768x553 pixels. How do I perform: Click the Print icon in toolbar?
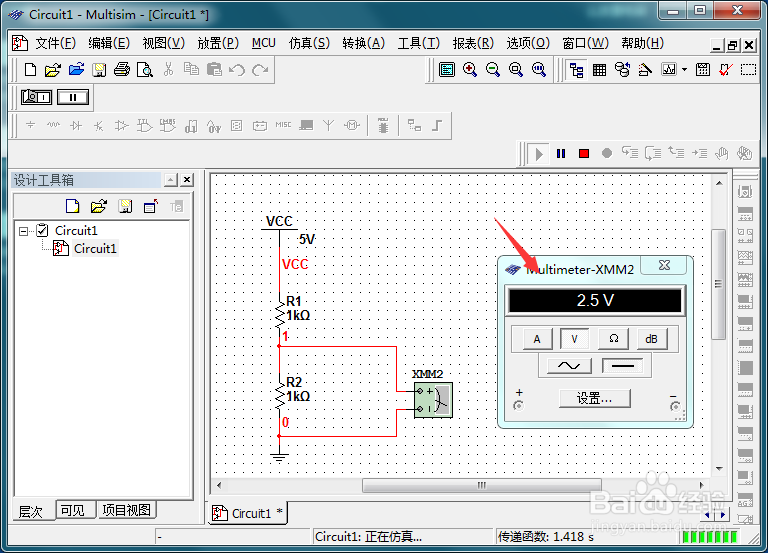click(122, 70)
